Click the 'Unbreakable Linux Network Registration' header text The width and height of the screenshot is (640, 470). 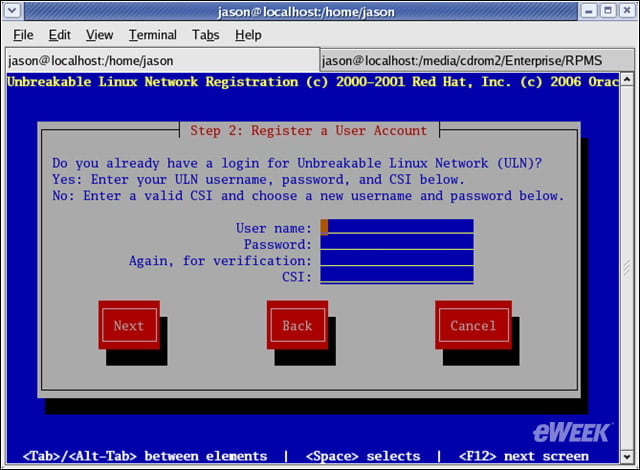(x=153, y=82)
